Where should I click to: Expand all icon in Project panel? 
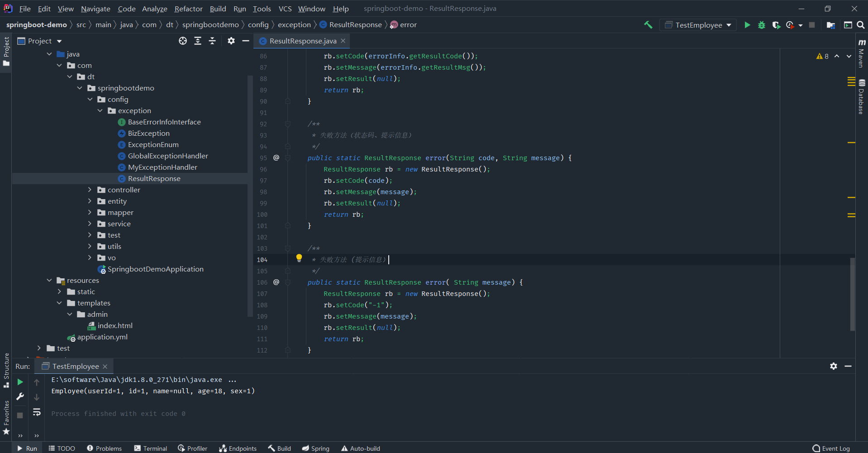198,41
